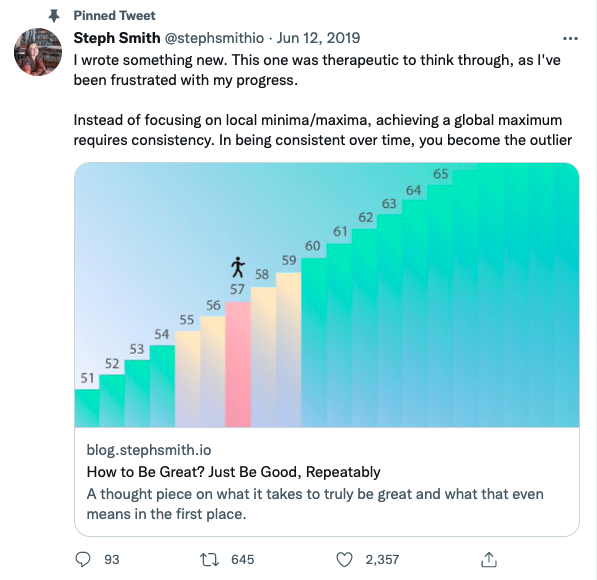Screen dimensions: 597x580
Task: Click the pin icon beside Pinned Tweet
Action: coord(54,16)
